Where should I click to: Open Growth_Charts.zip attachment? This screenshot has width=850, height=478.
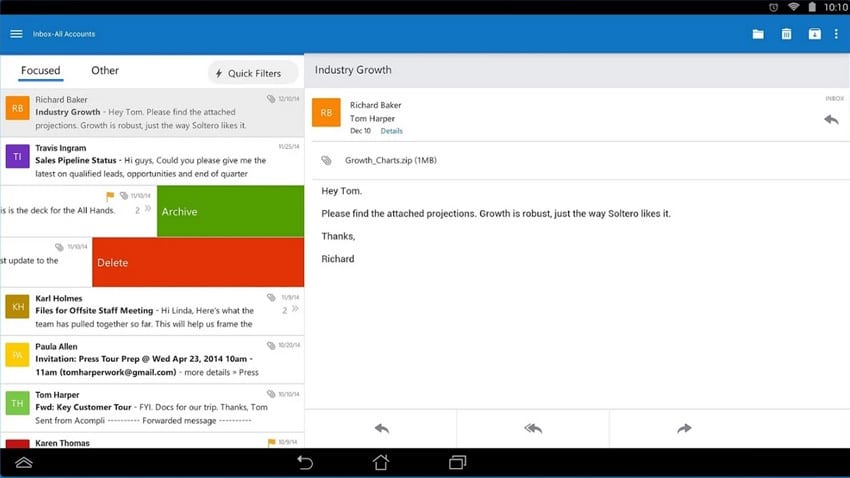(390, 160)
